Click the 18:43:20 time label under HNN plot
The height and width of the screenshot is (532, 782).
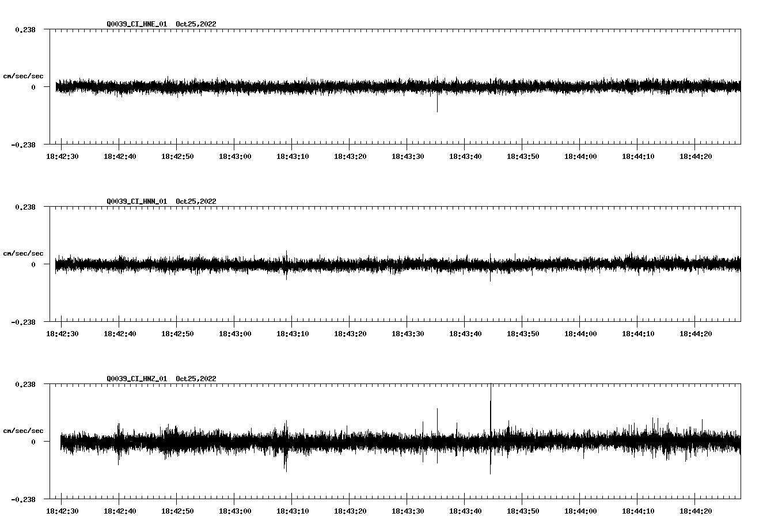click(350, 334)
